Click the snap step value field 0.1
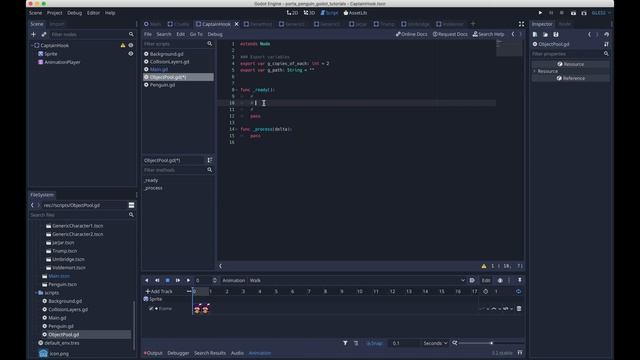The image size is (640, 360). (x=403, y=343)
